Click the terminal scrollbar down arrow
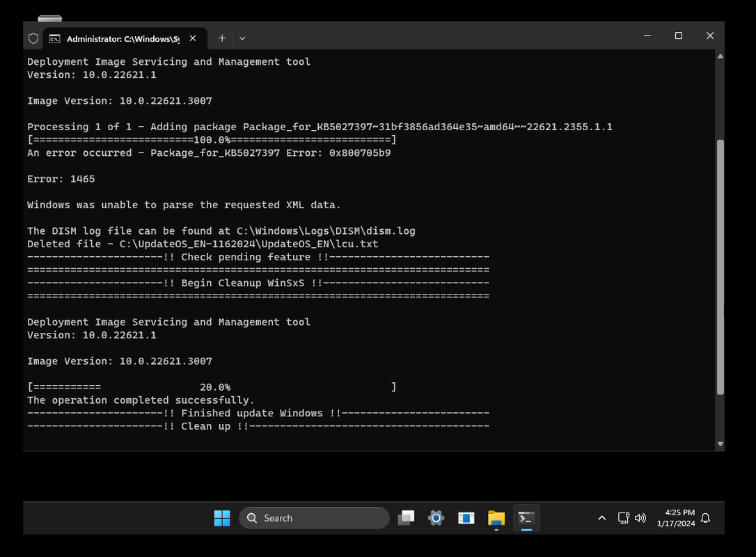756x557 pixels. click(720, 444)
